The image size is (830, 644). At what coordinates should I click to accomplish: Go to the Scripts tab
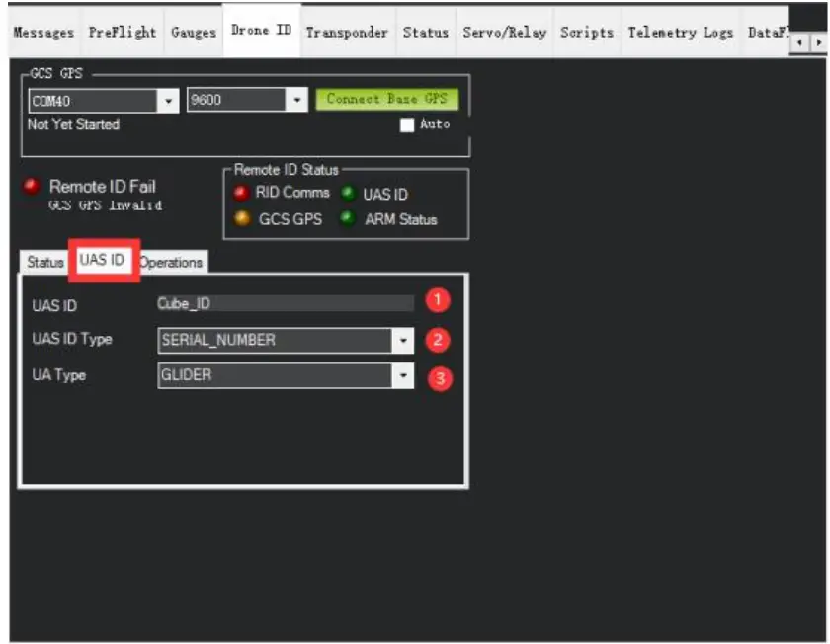587,33
